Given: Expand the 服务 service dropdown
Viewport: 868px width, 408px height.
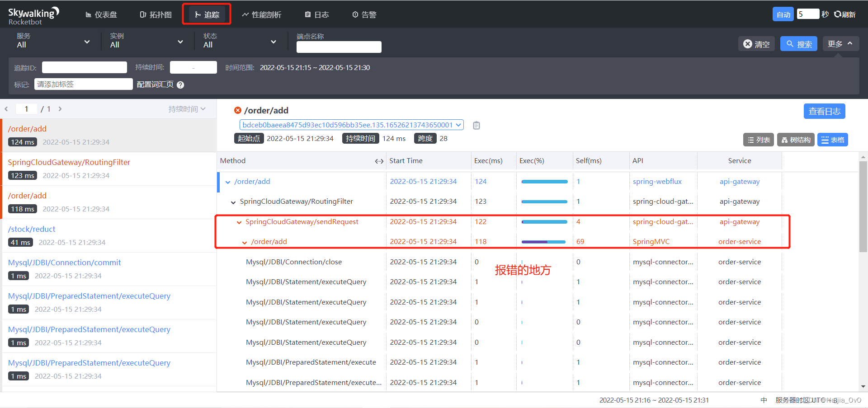Looking at the screenshot, I should click(53, 41).
